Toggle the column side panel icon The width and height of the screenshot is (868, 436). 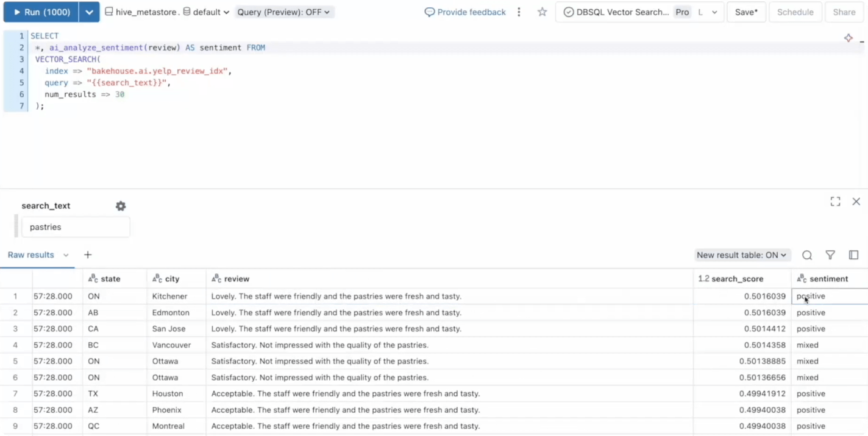point(853,255)
